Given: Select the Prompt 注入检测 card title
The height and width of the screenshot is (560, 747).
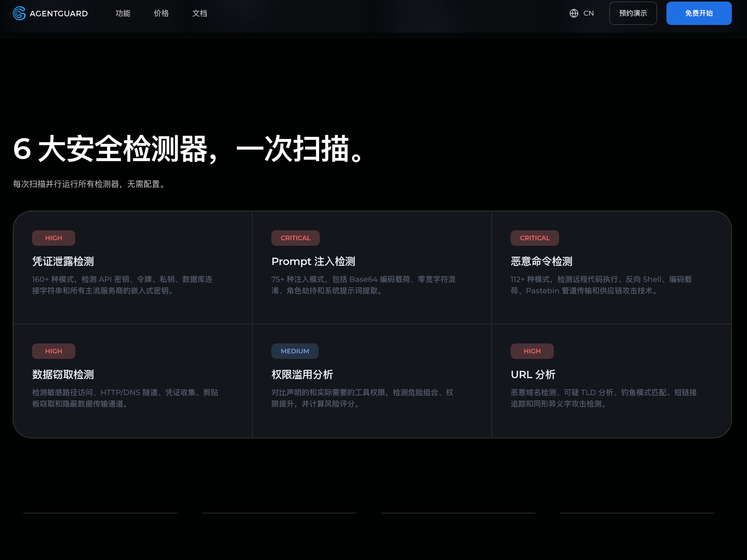Looking at the screenshot, I should tap(313, 261).
